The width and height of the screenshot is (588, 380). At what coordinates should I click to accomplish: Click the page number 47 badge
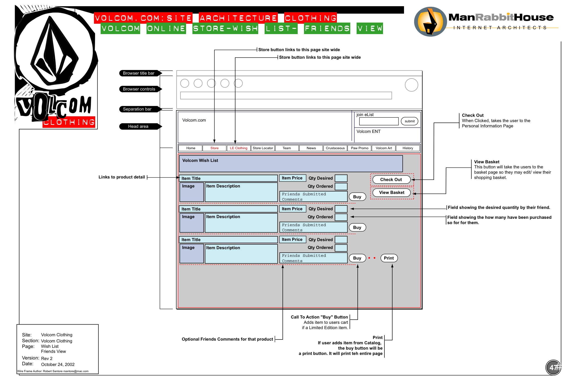coord(553,367)
